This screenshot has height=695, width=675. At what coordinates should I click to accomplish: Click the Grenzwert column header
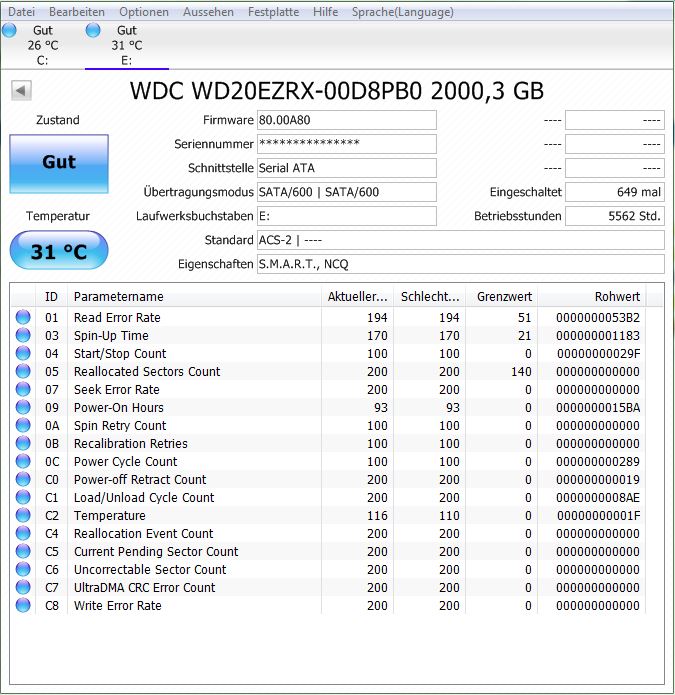tap(502, 297)
